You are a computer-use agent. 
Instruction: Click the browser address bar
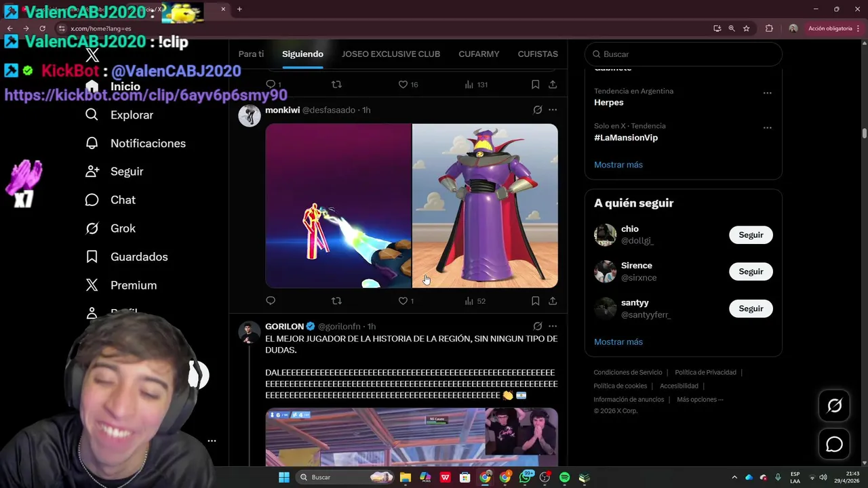coord(380,28)
